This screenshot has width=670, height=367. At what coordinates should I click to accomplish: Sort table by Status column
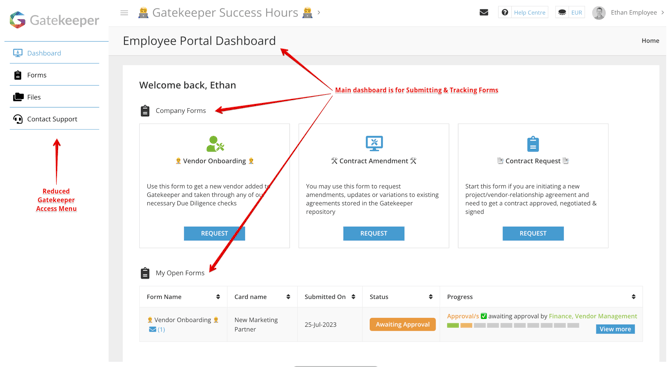[431, 297]
